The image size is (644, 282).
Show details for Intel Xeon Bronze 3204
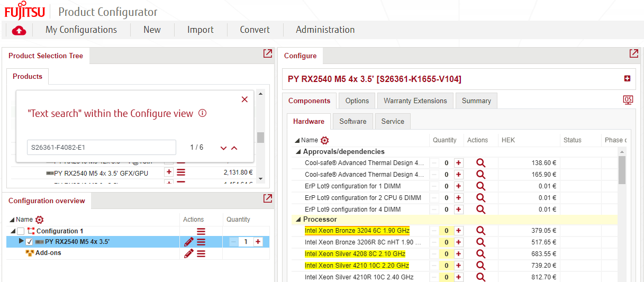point(480,231)
